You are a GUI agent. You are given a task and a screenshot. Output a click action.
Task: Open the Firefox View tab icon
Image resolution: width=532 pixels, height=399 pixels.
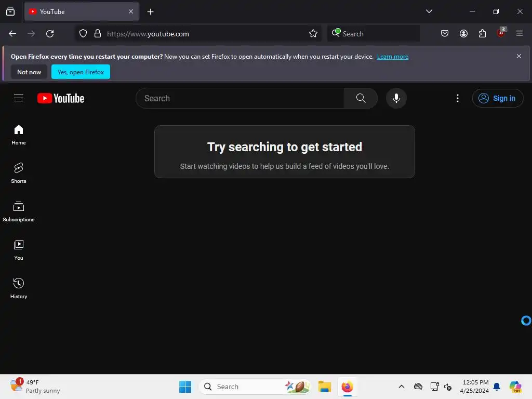(x=10, y=11)
